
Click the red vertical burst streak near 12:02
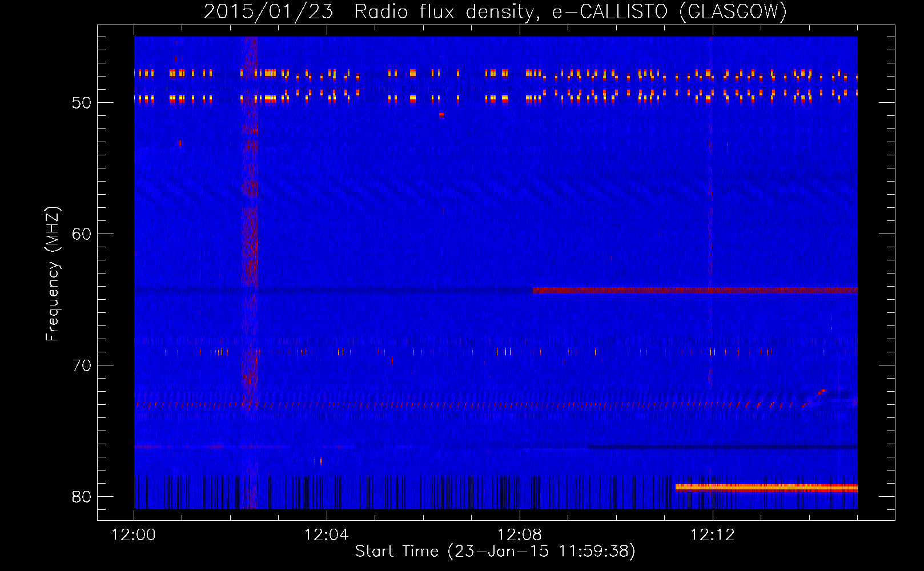250,272
